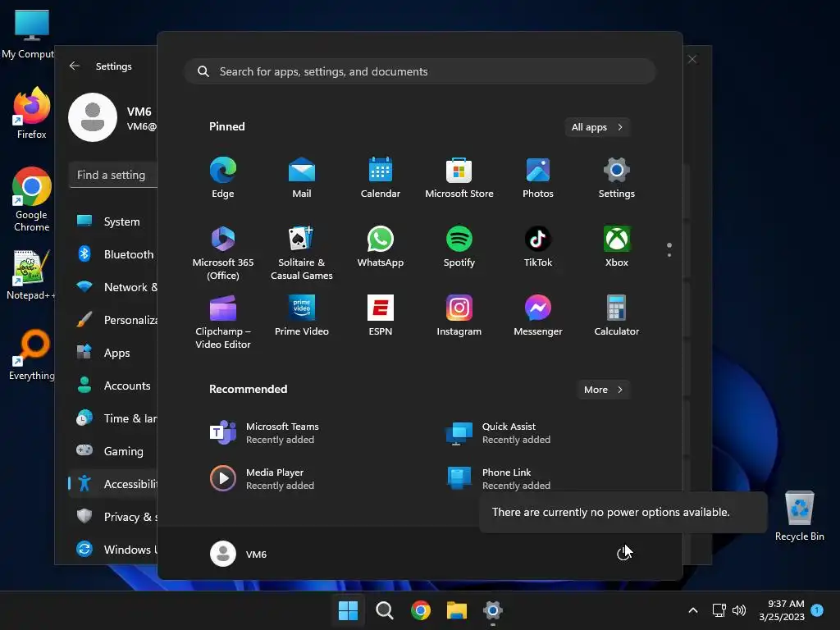Open Time & language settings
The image size is (840, 630).
click(x=113, y=418)
